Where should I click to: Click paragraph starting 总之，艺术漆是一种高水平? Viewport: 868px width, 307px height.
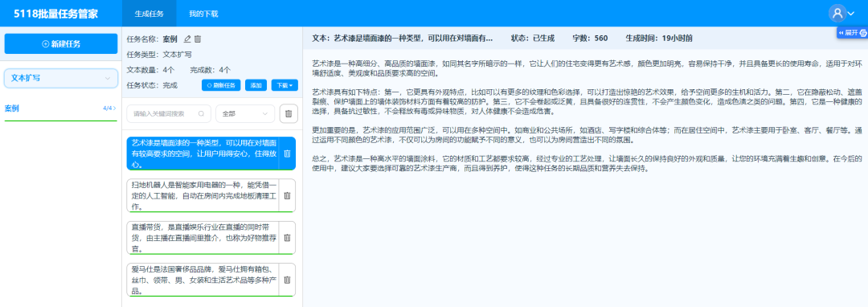point(588,164)
